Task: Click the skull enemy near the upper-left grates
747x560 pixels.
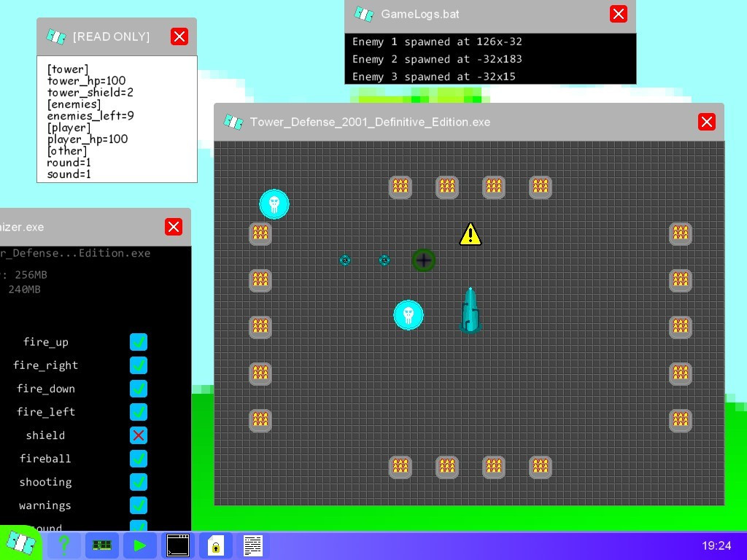Action: [274, 204]
